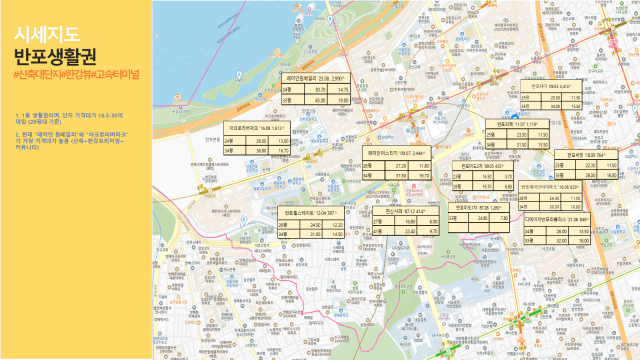Screen dimensions: 640x360
Task: Click the 반포생활권 title text
Action: [55, 56]
